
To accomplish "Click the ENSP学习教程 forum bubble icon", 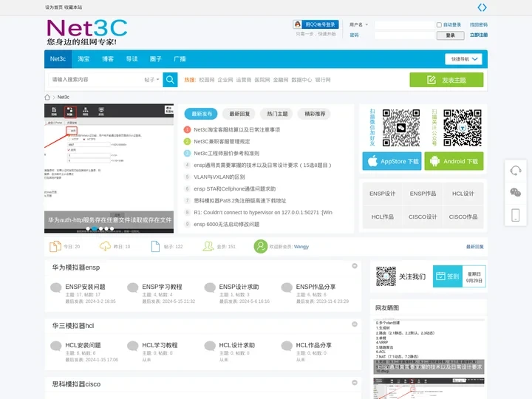I will click(133, 287).
